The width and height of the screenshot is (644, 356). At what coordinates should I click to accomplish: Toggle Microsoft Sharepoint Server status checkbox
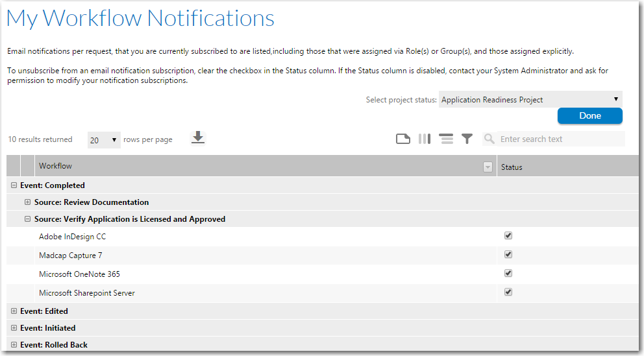tap(508, 292)
